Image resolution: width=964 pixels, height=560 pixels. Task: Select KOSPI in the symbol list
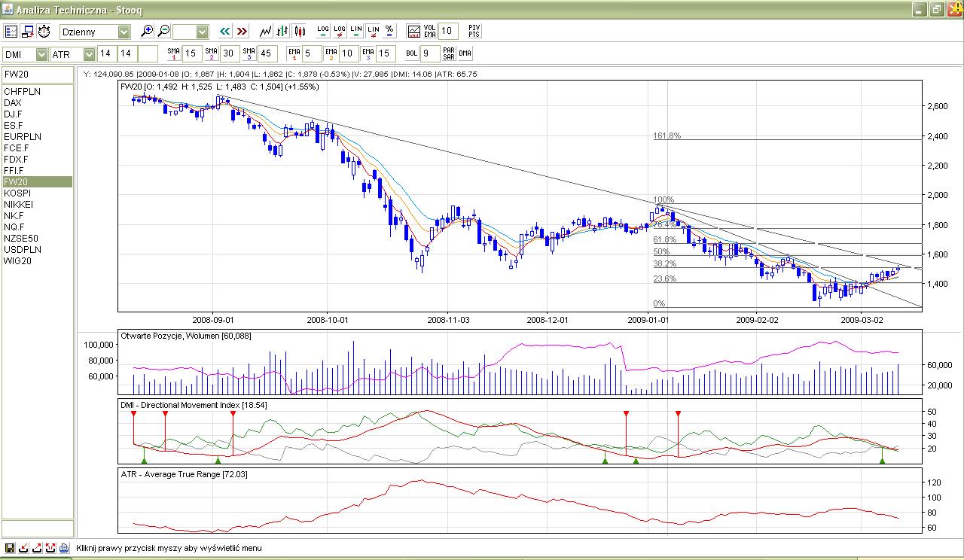click(17, 193)
